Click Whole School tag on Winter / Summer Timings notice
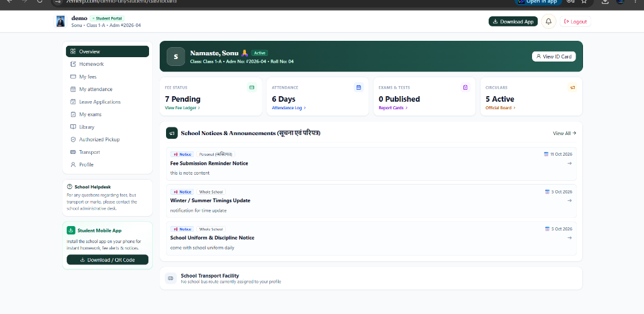Screen dimensions: 644x314 pos(211,192)
